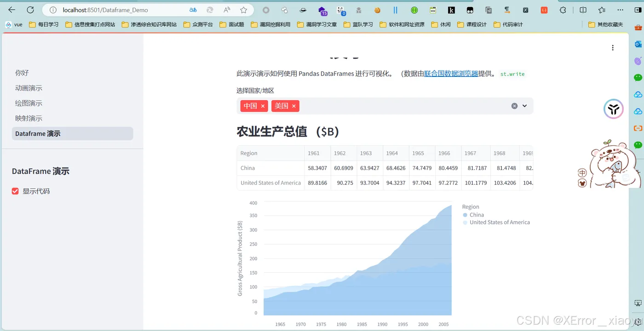Click the hat-shaped extension icon

[303, 10]
